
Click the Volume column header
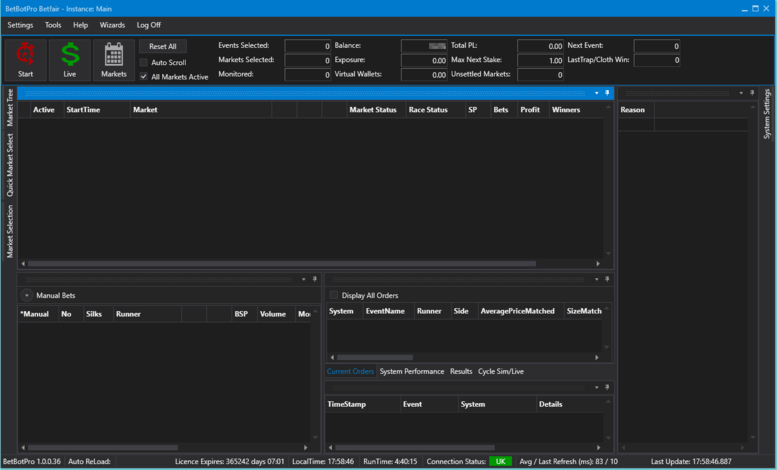pyautogui.click(x=277, y=314)
